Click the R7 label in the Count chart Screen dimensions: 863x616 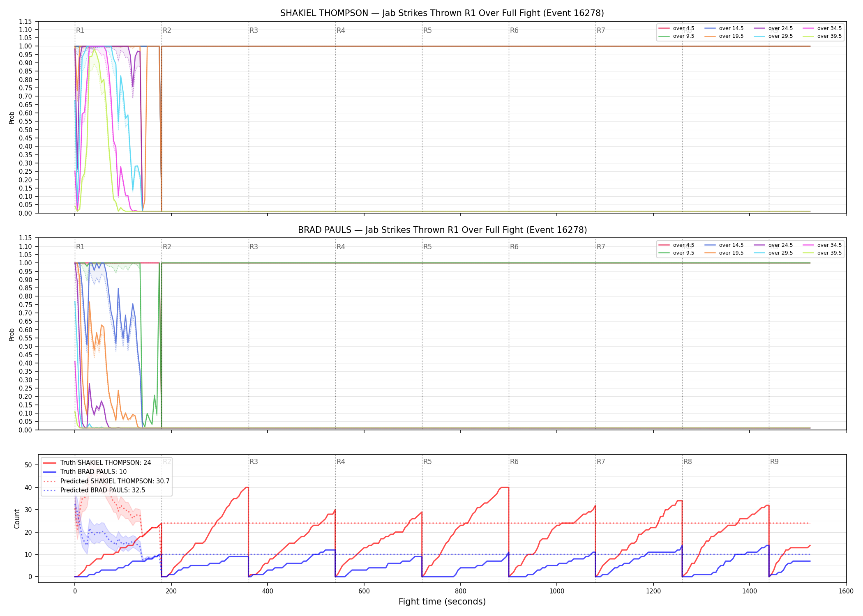click(601, 462)
